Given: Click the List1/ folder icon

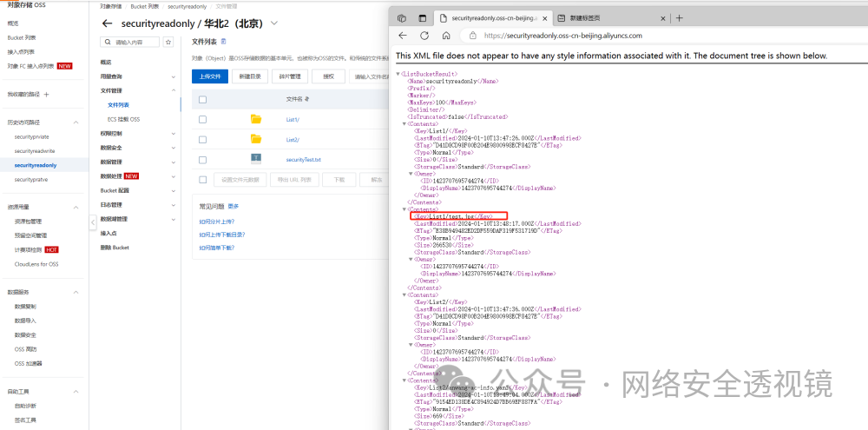Looking at the screenshot, I should pos(256,119).
